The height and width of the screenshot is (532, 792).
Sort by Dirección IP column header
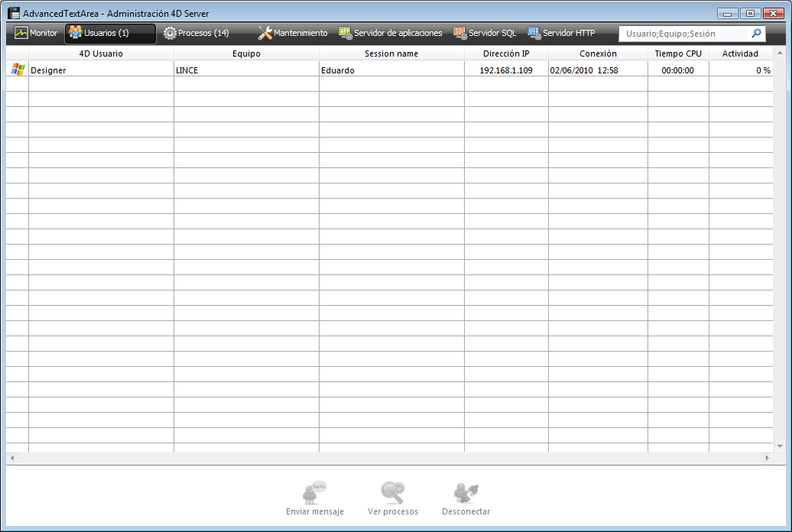(506, 53)
